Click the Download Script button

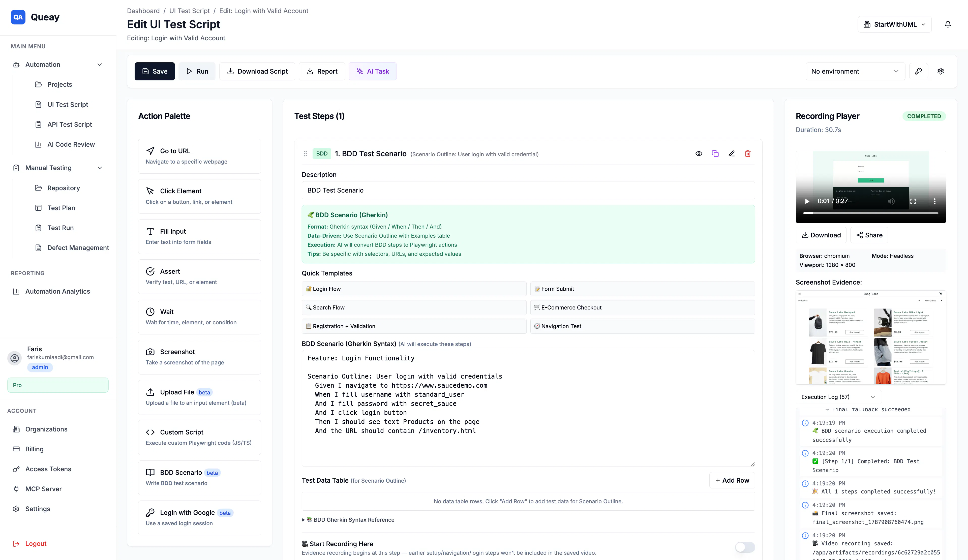pyautogui.click(x=257, y=71)
